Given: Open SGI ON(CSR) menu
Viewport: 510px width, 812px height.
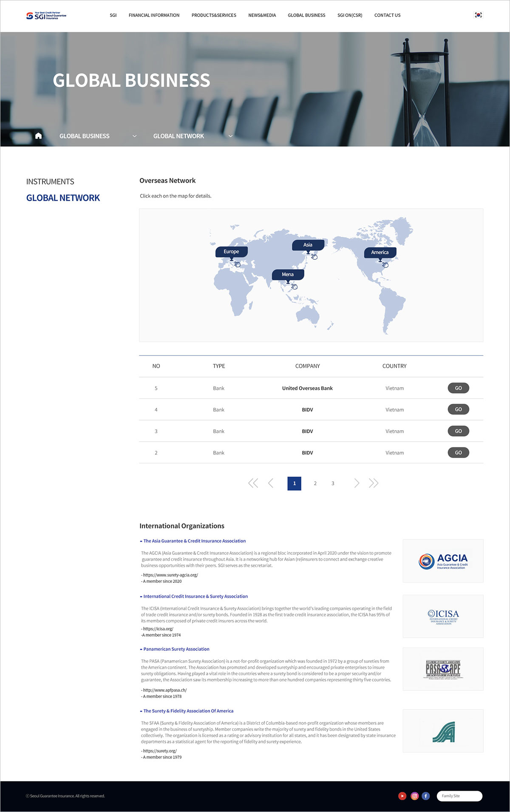Looking at the screenshot, I should pos(350,15).
